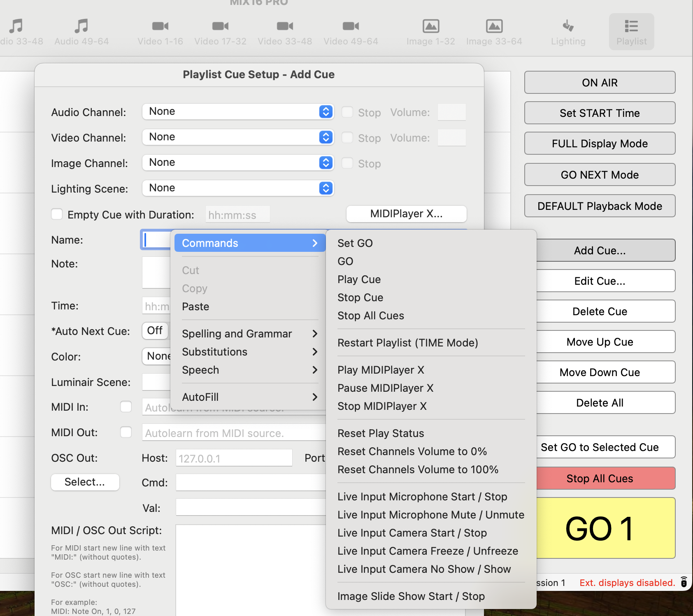The height and width of the screenshot is (616, 693).
Task: Tick the Image Channel Stop checkbox
Action: tap(347, 163)
